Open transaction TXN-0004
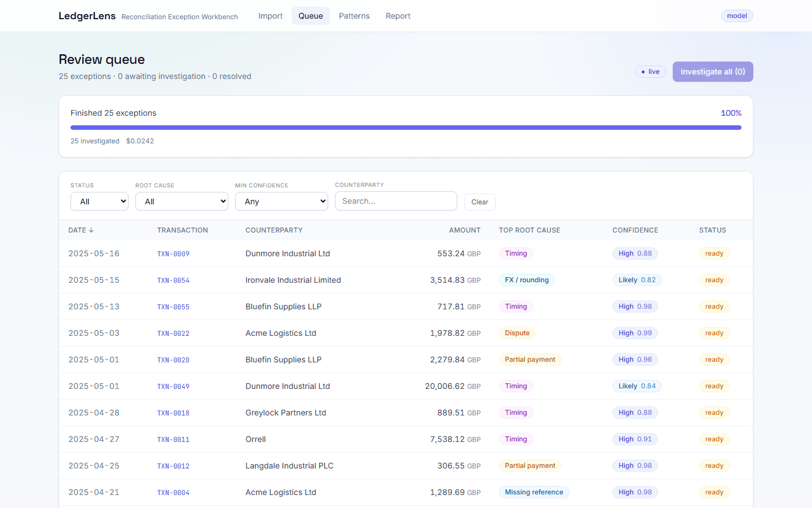 [x=173, y=493]
